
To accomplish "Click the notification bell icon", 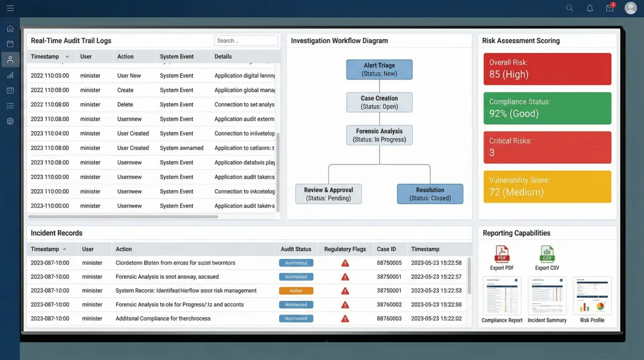I will 590,8.
